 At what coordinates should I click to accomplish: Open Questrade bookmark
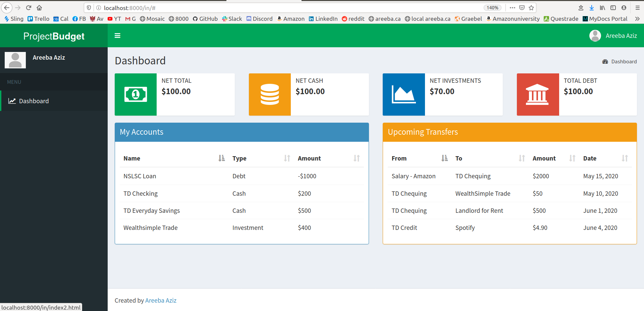(561, 19)
